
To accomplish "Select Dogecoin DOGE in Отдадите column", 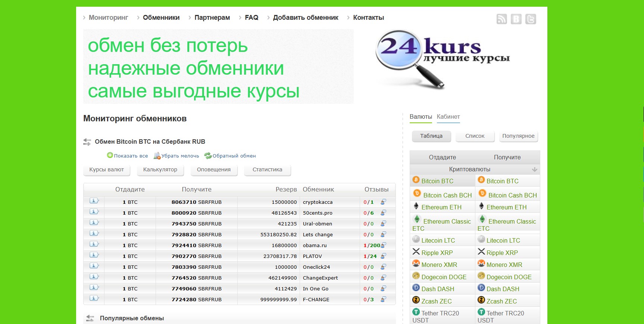I will 444,277.
